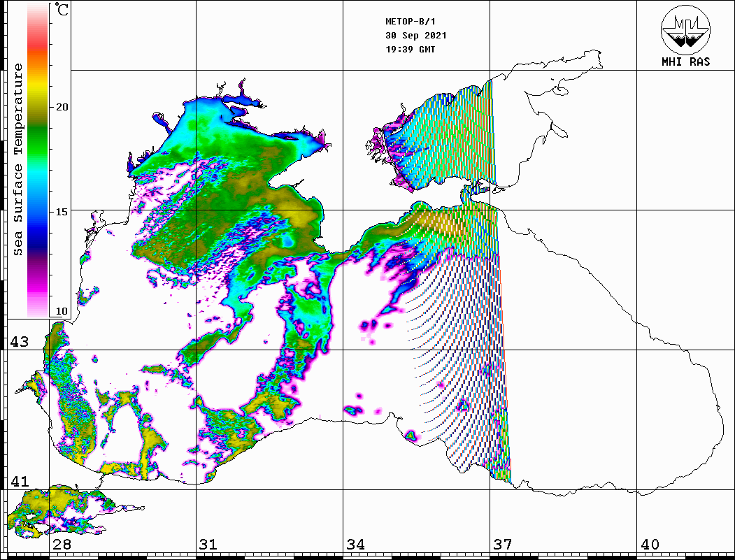The image size is (735, 560).
Task: Click the longitude label 37
Action: [502, 545]
